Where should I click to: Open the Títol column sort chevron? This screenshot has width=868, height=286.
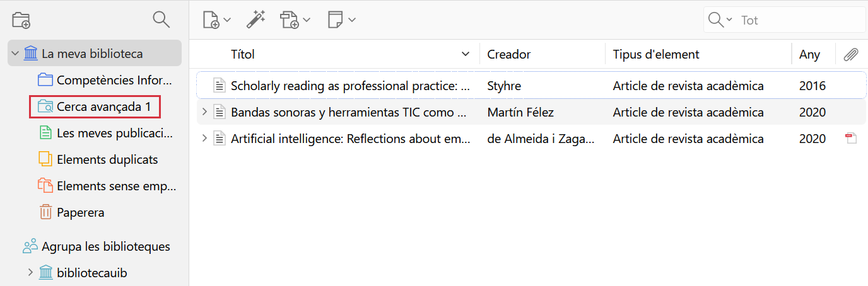[x=466, y=54]
